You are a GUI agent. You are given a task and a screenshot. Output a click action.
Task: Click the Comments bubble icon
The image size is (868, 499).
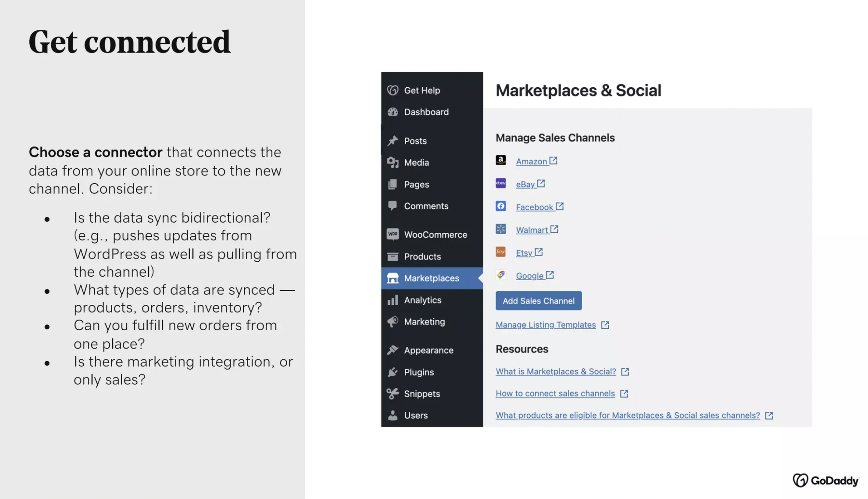click(393, 206)
